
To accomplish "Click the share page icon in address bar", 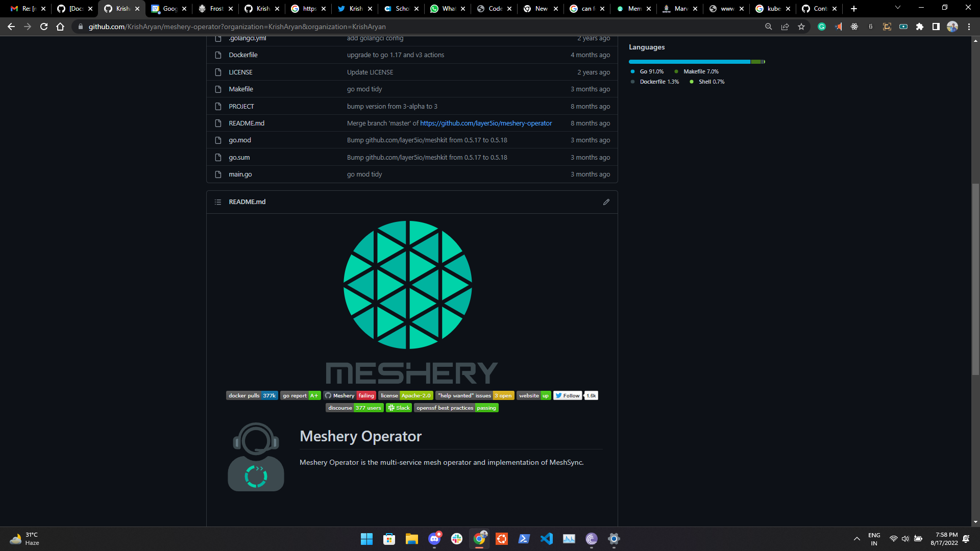I will pyautogui.click(x=785, y=27).
